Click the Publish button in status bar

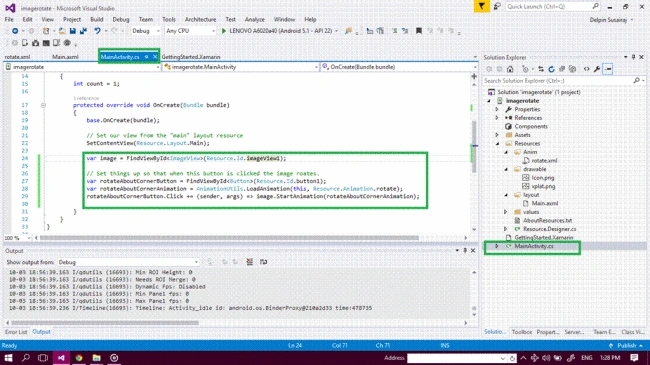click(626, 345)
